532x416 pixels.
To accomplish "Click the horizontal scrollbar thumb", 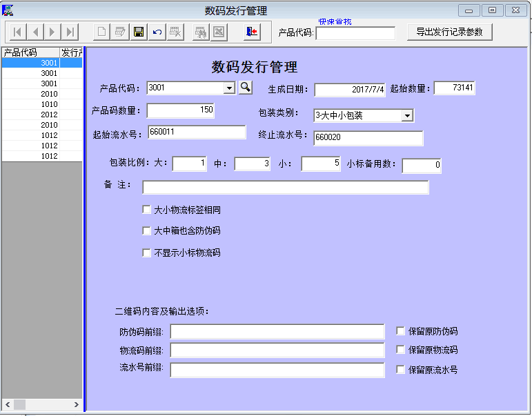I will 19,404.
